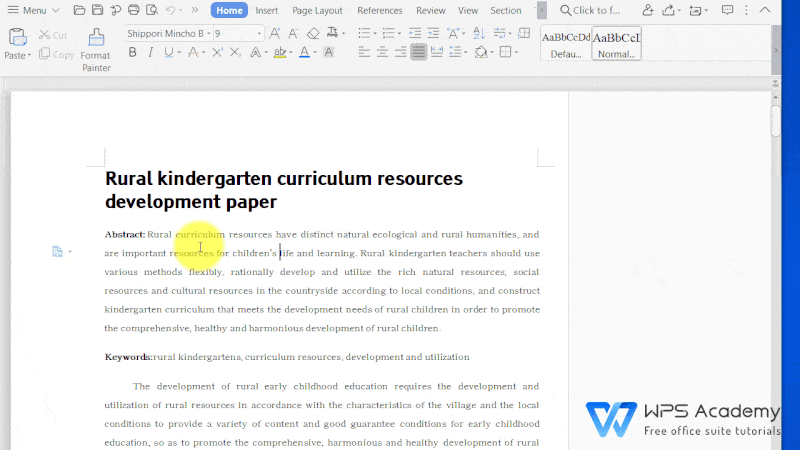The image size is (800, 450).
Task: Click the Print icon
Action: click(x=132, y=10)
